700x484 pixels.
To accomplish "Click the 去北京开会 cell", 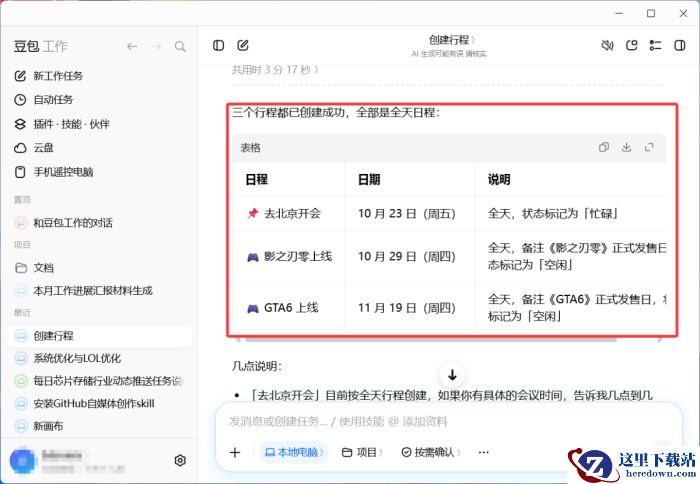I will tap(288, 213).
